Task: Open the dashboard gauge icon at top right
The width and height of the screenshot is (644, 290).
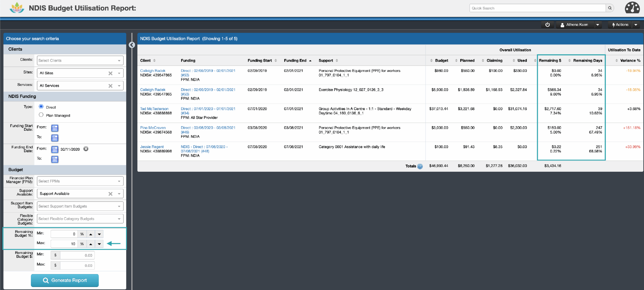Action: tap(632, 8)
